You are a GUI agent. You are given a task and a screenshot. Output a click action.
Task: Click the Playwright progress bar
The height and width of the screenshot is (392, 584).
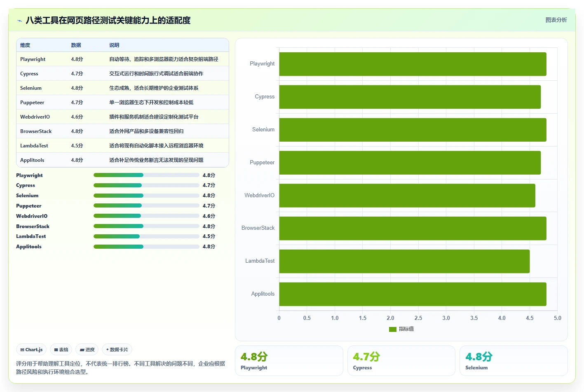pyautogui.click(x=146, y=175)
